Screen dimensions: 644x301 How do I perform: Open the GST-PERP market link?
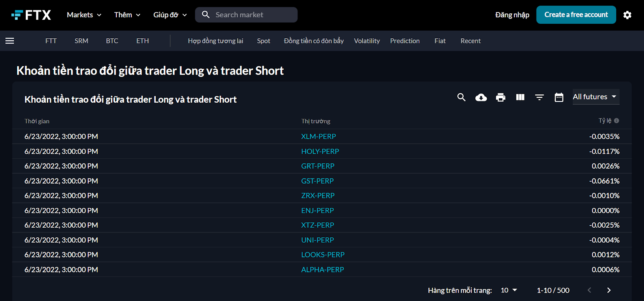[x=317, y=181]
